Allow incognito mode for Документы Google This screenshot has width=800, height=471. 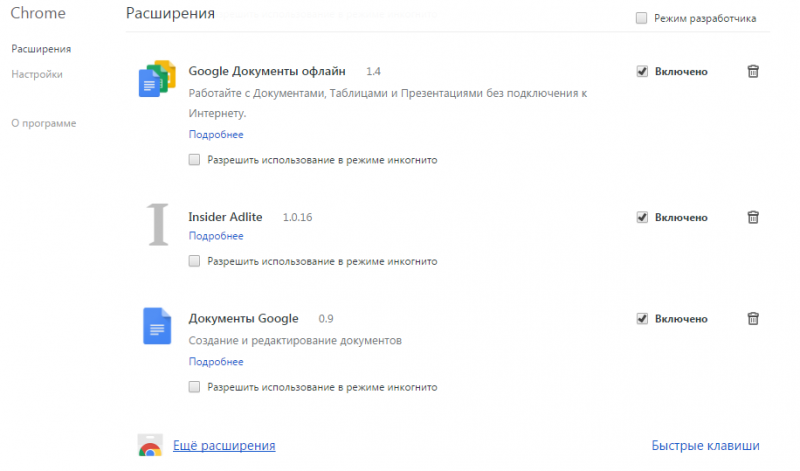[x=195, y=387]
